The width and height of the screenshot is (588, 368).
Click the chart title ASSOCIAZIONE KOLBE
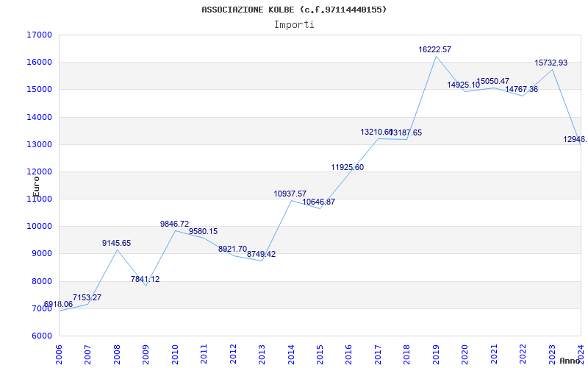(x=294, y=10)
